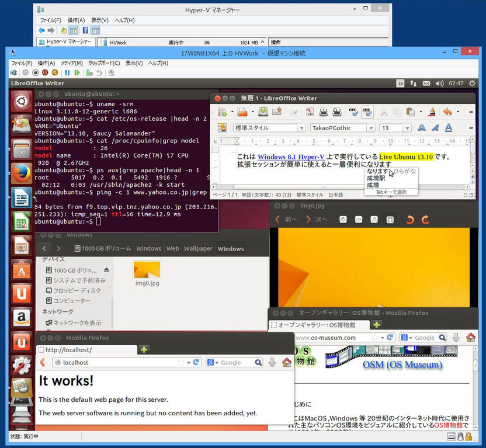
Task: Select the http://localhost/ tab in Firefox
Action: (x=86, y=350)
